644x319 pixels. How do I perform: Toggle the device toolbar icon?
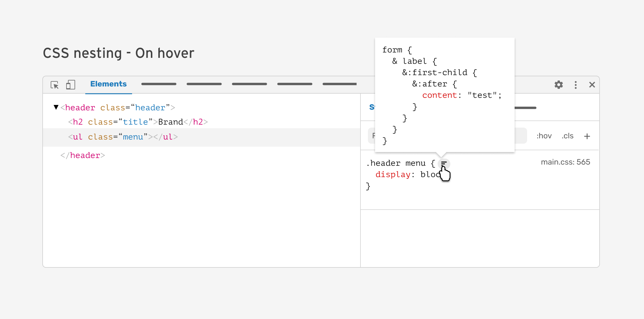pyautogui.click(x=71, y=85)
